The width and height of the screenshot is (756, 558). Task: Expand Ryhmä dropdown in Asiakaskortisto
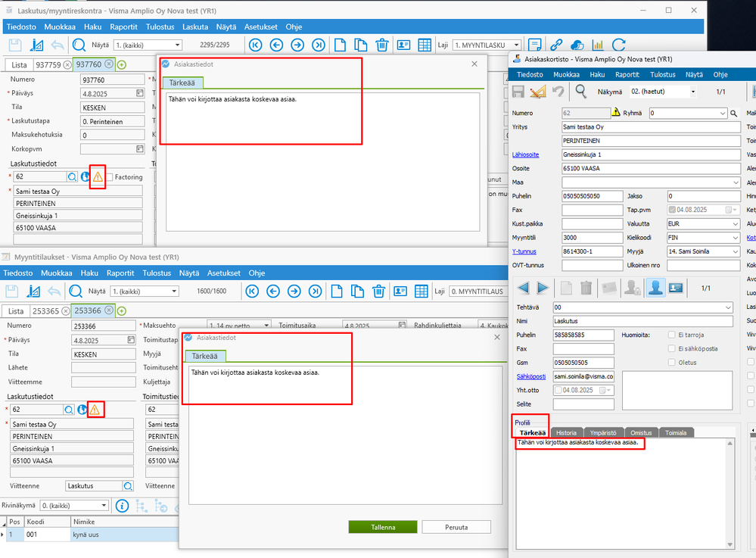[722, 114]
